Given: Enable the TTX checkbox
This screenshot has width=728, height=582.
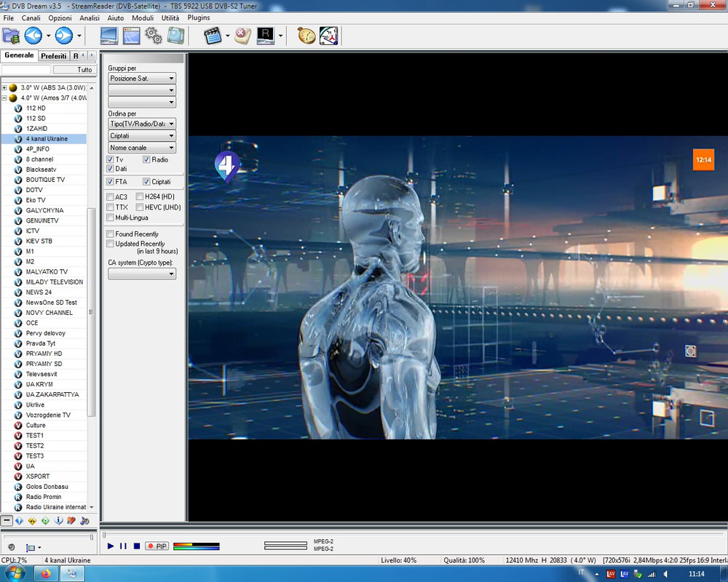Looking at the screenshot, I should coord(110,207).
